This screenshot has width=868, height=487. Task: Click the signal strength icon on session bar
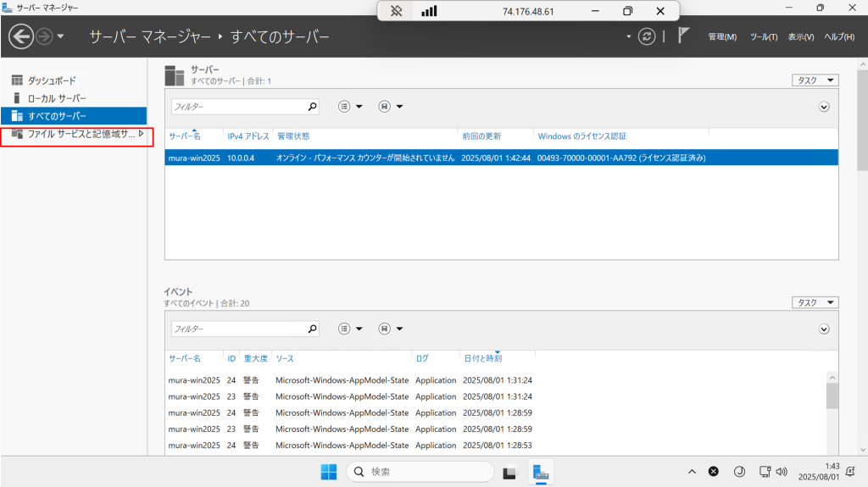click(x=429, y=11)
